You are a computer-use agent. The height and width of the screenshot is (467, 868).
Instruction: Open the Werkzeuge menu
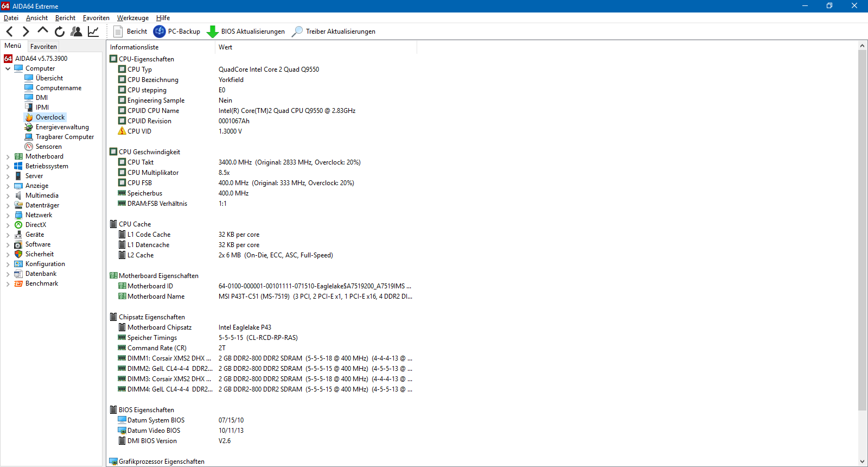pos(133,18)
